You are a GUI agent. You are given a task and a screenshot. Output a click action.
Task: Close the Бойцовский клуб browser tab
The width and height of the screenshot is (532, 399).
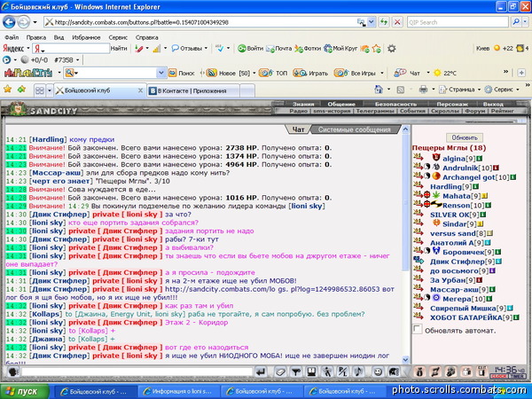pyautogui.click(x=140, y=90)
